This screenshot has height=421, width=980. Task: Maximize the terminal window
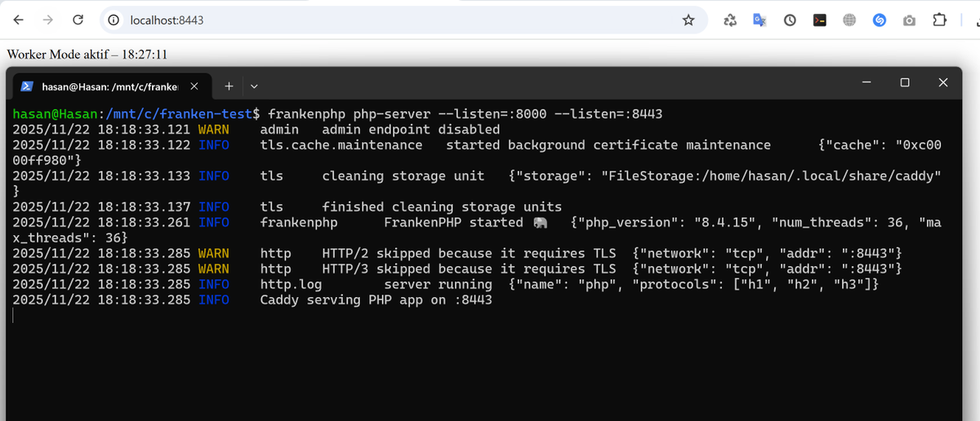pyautogui.click(x=904, y=82)
